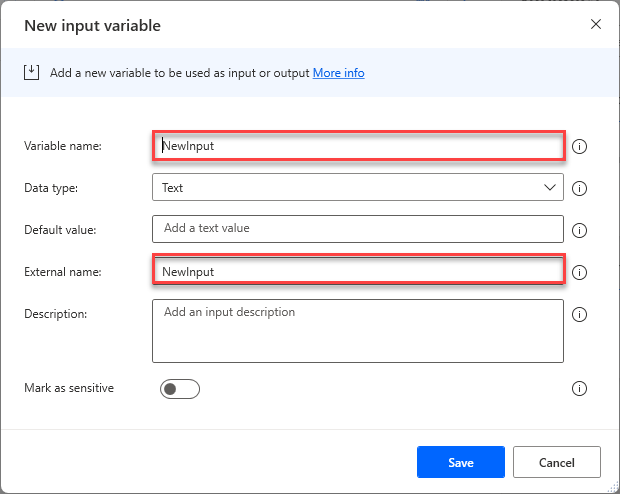Click the 'Mark as sensitive' label
The image size is (620, 494).
point(69,388)
